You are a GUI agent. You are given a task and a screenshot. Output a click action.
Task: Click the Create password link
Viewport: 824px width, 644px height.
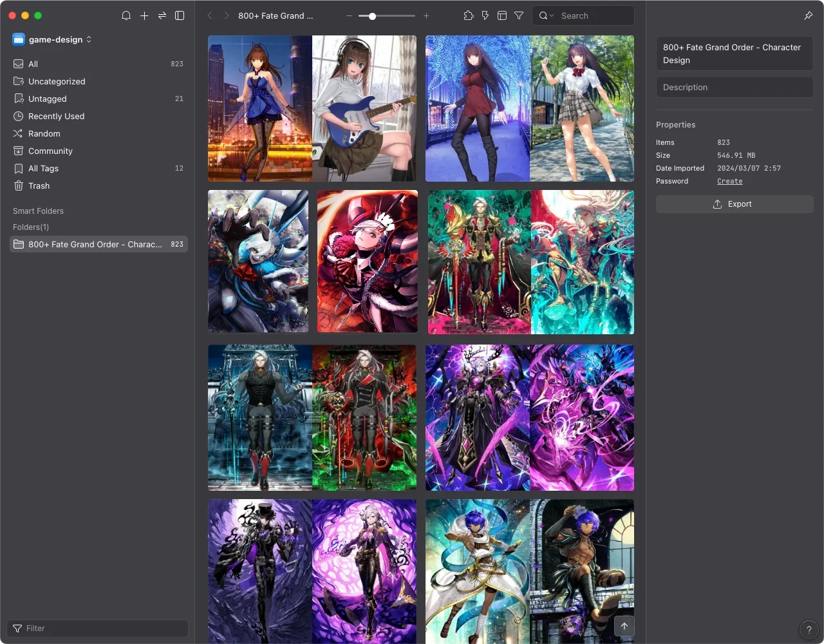click(x=730, y=181)
